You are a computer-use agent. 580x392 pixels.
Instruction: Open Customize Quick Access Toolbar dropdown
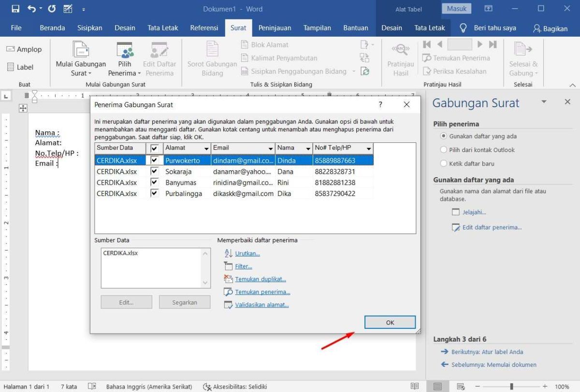83,9
